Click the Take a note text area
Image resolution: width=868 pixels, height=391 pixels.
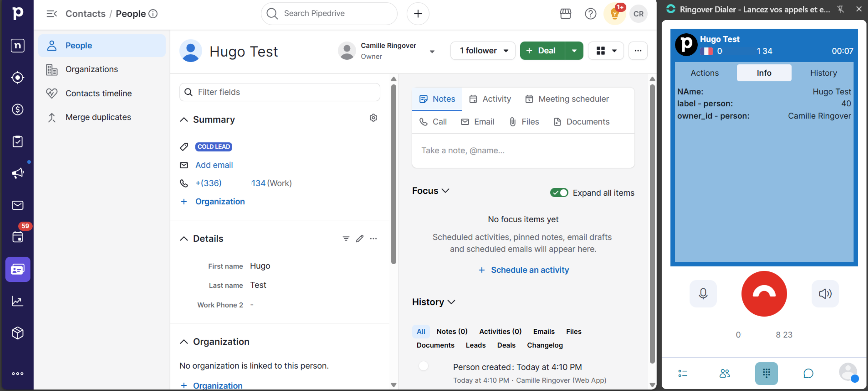click(x=523, y=150)
